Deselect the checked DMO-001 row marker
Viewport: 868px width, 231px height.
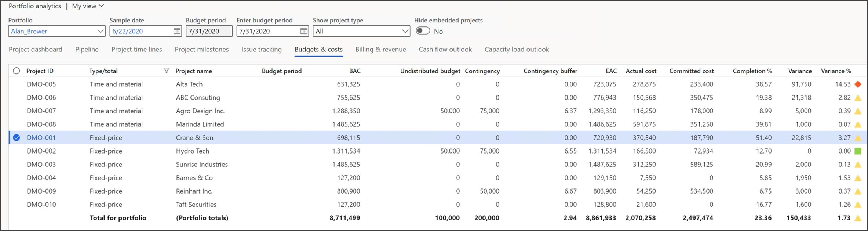(x=17, y=138)
